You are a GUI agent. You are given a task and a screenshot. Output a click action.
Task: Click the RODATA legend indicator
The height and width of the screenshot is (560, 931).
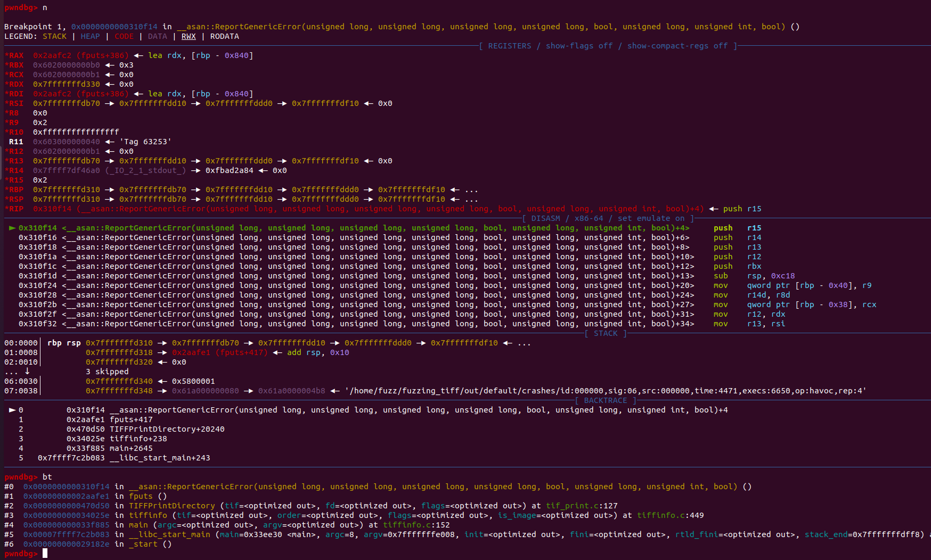[224, 36]
